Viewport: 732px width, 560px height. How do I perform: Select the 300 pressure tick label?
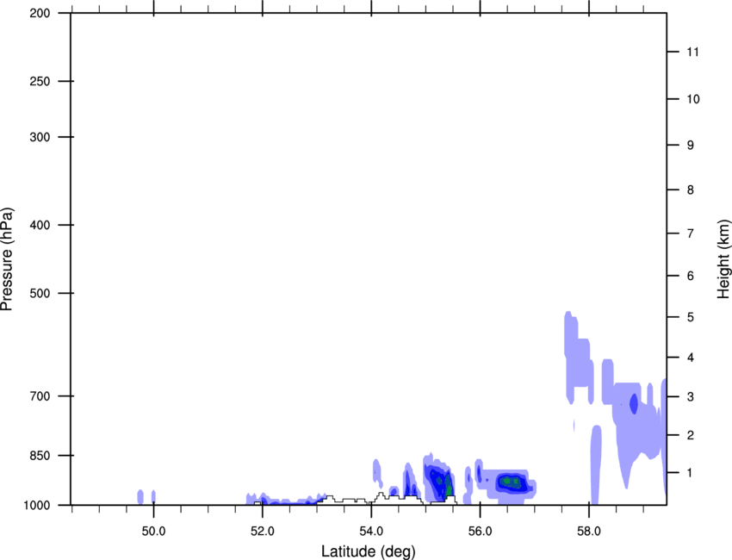[x=40, y=137]
